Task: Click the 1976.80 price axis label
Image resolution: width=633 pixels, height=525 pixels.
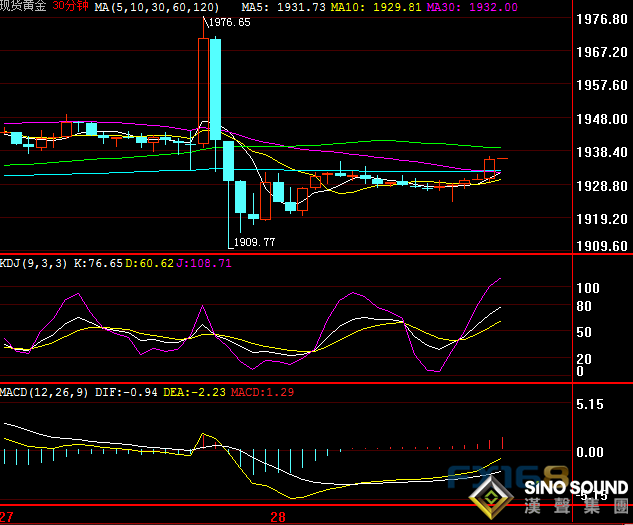Action: coord(602,19)
